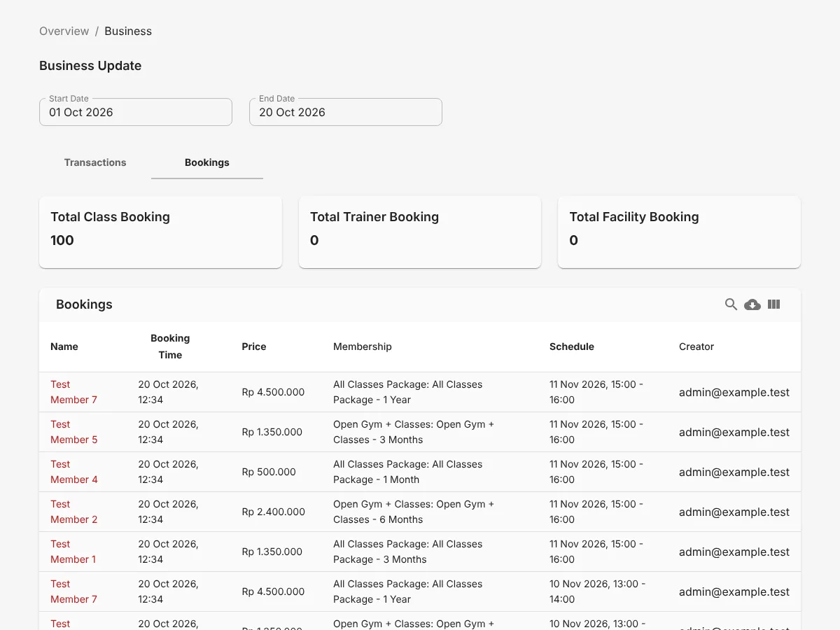Sort by the Schedule column header

tap(572, 346)
